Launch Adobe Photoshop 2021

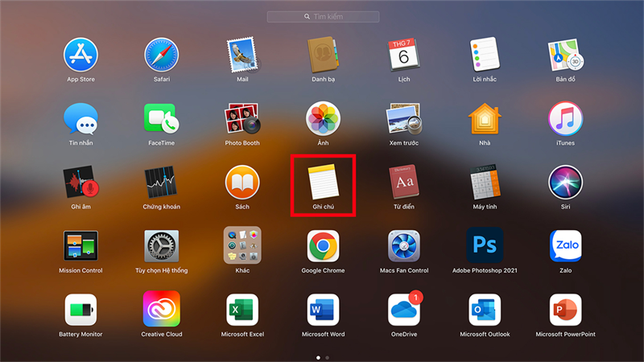point(485,245)
